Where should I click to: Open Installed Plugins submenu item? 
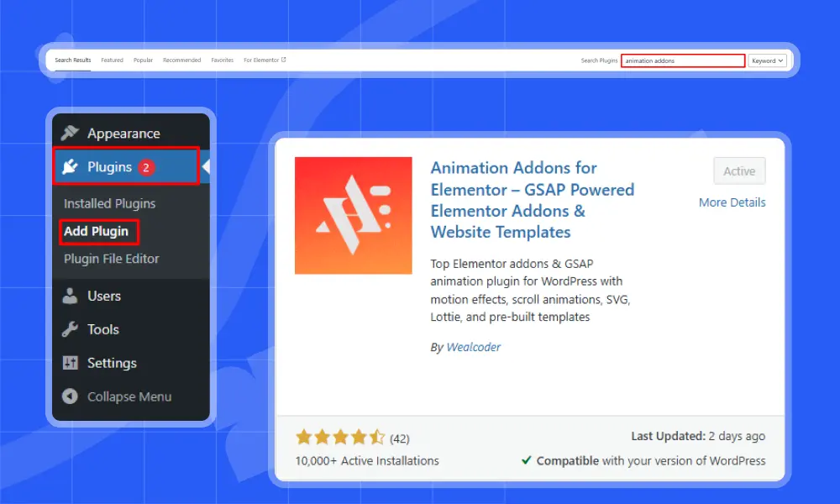pyautogui.click(x=109, y=203)
